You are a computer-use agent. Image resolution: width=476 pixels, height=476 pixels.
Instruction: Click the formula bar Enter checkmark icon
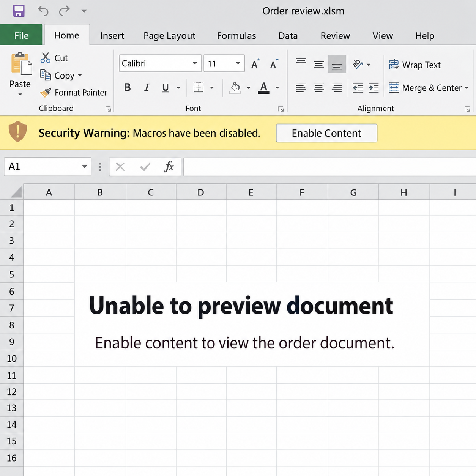point(145,167)
